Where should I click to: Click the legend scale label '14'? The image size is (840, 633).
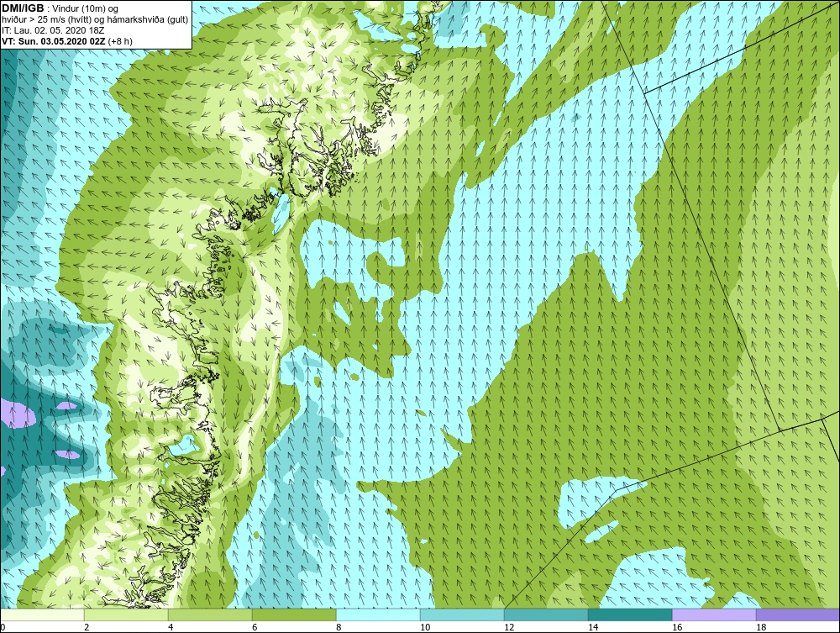(x=592, y=627)
